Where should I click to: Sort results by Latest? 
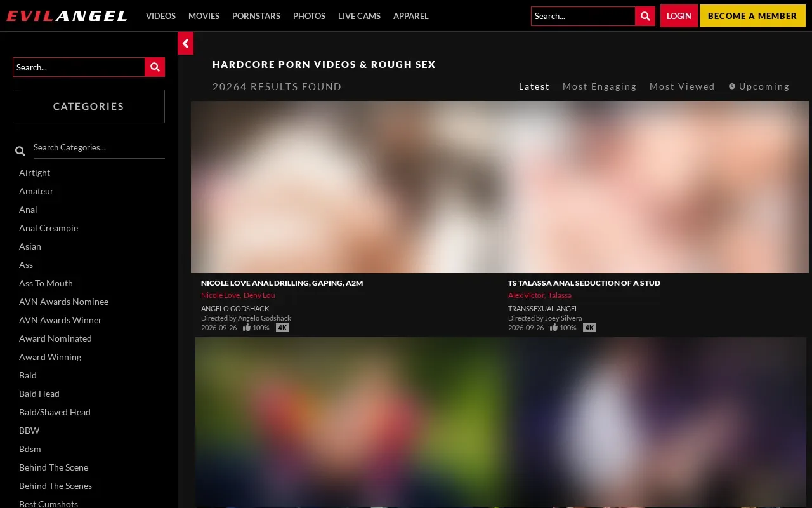pyautogui.click(x=534, y=86)
